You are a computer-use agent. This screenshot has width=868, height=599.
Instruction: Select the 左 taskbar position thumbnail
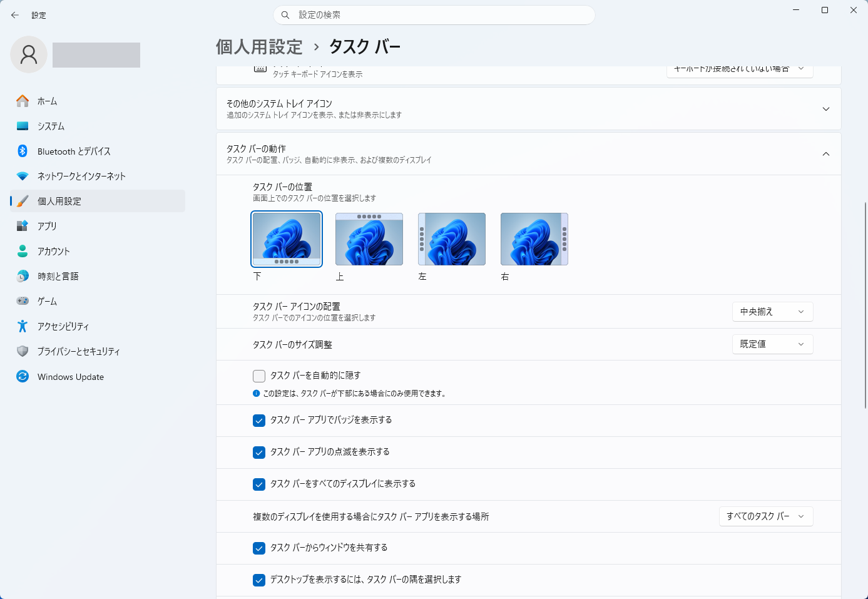click(x=452, y=239)
